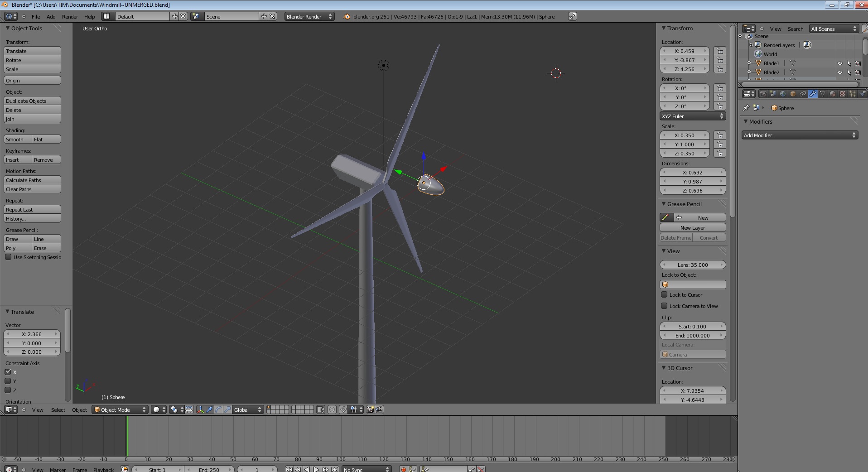Toggle the 3D manipulator widget icon

[x=200, y=409]
